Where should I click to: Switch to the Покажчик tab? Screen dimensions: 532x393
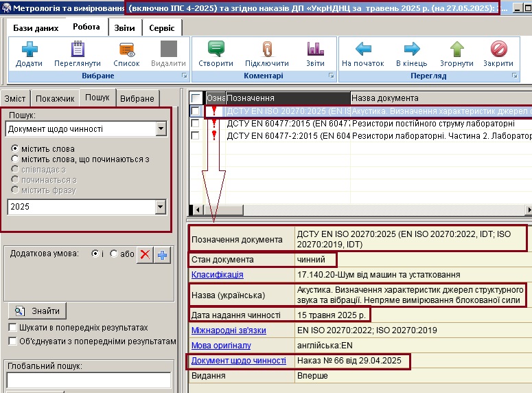55,99
